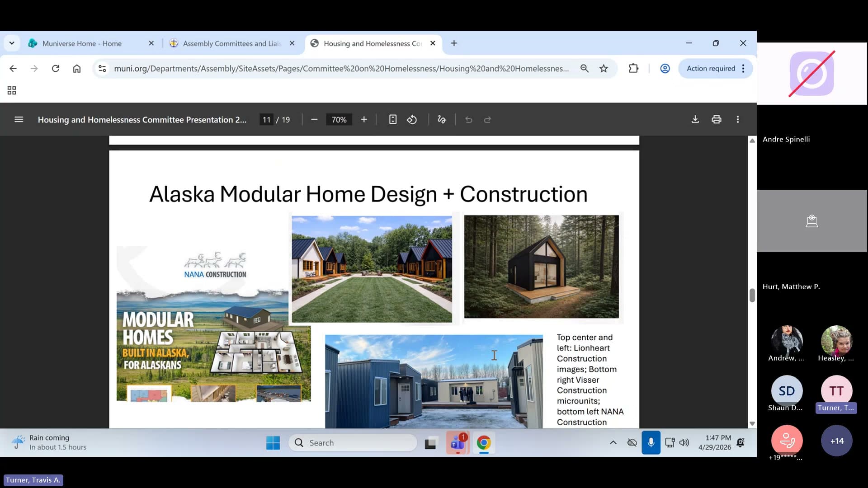Select the phone caller participant avatar
The height and width of the screenshot is (488, 868).
point(787,441)
